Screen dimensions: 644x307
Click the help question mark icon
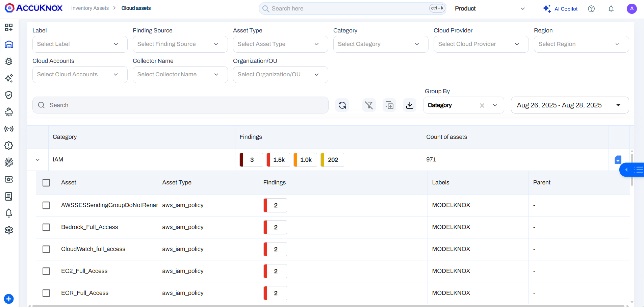[591, 9]
